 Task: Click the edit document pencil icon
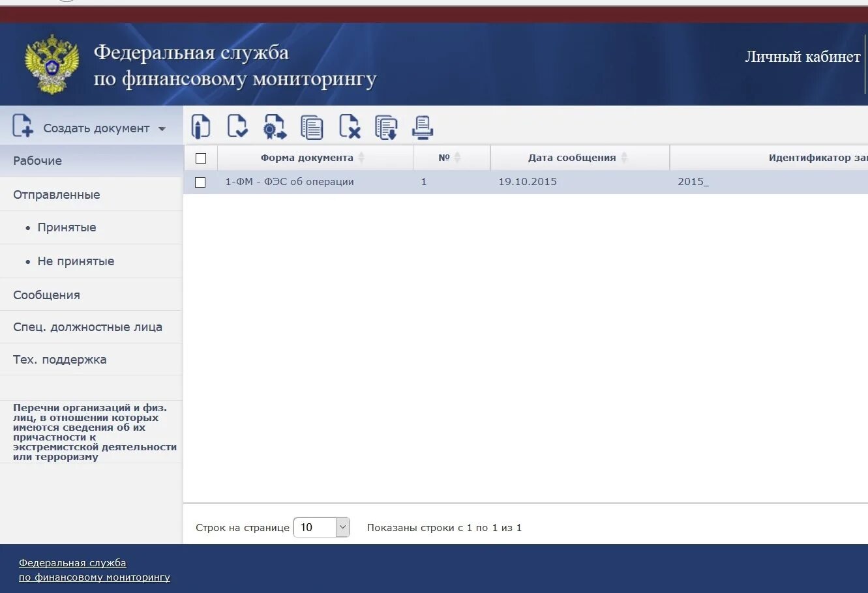(201, 126)
